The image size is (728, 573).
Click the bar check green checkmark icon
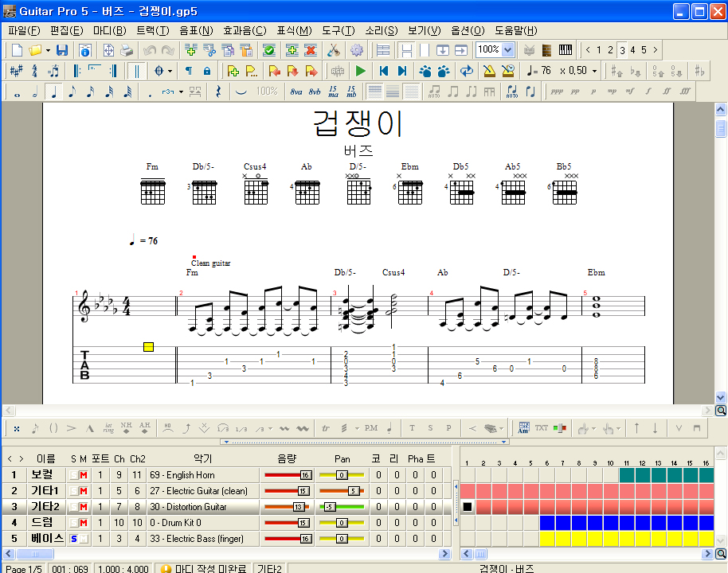[x=269, y=50]
